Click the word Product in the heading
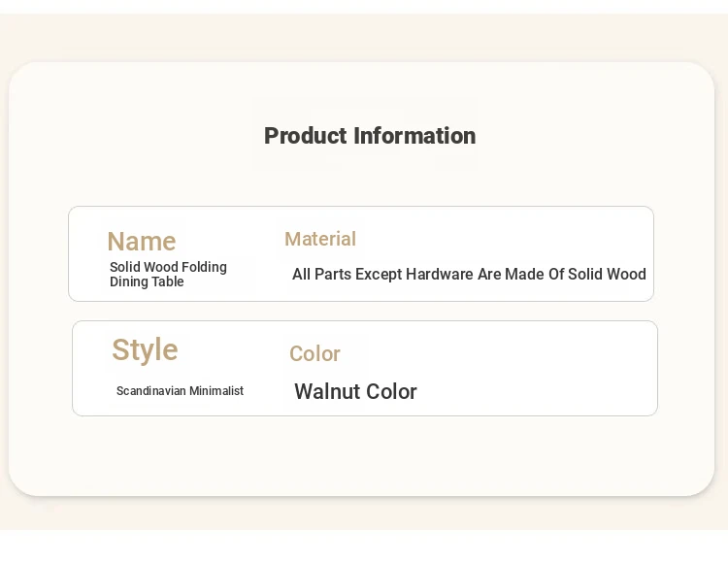Screen dimensions: 728x562 pyautogui.click(x=306, y=136)
